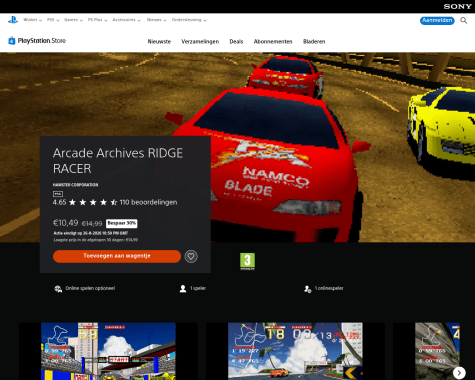Image resolution: width=475 pixels, height=380 pixels.
Task: Click the PS4 platform badge
Action: pyautogui.click(x=58, y=194)
